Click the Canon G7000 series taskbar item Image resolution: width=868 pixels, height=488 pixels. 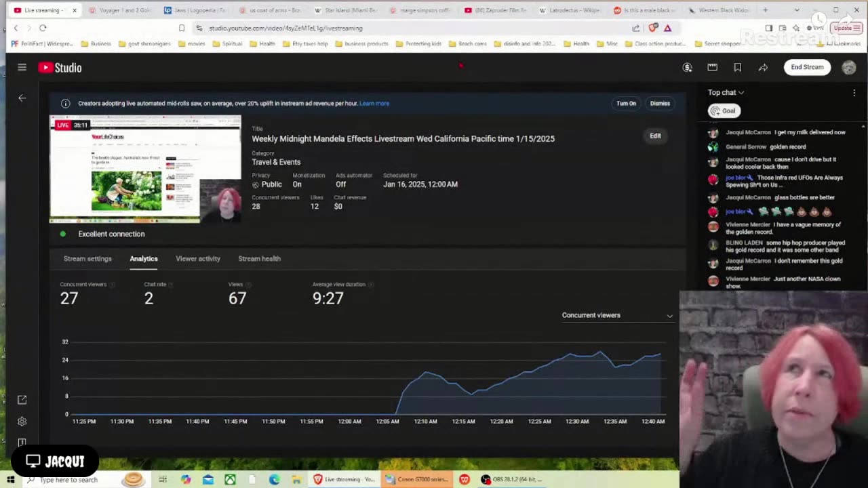pos(416,479)
